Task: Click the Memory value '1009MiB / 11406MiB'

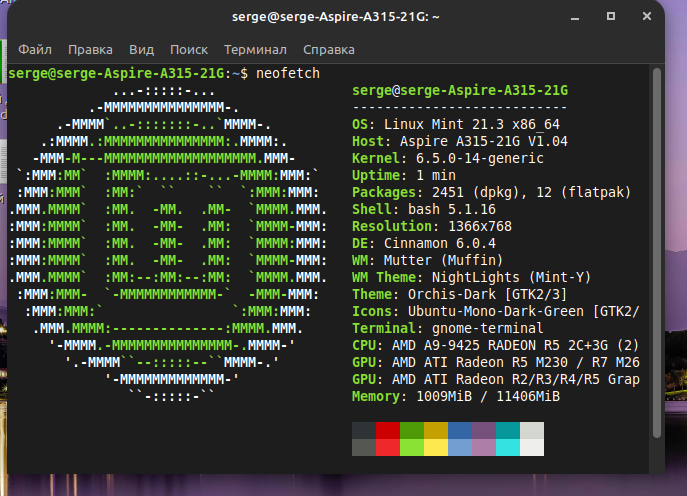Action: [488, 396]
